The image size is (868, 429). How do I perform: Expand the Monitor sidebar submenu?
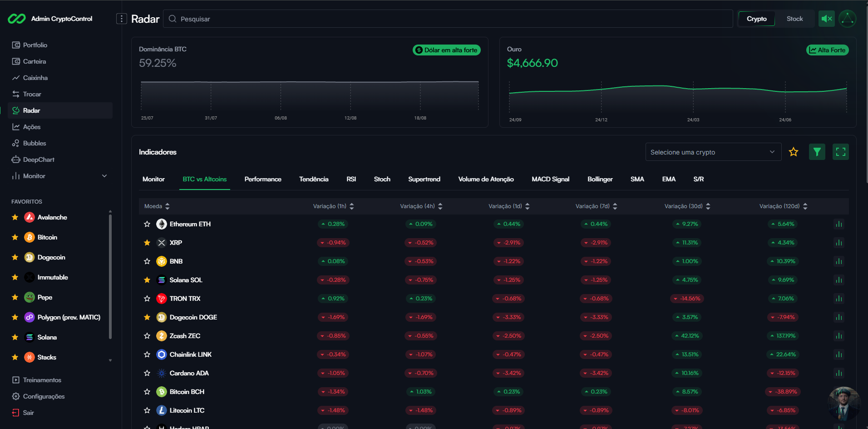point(60,176)
